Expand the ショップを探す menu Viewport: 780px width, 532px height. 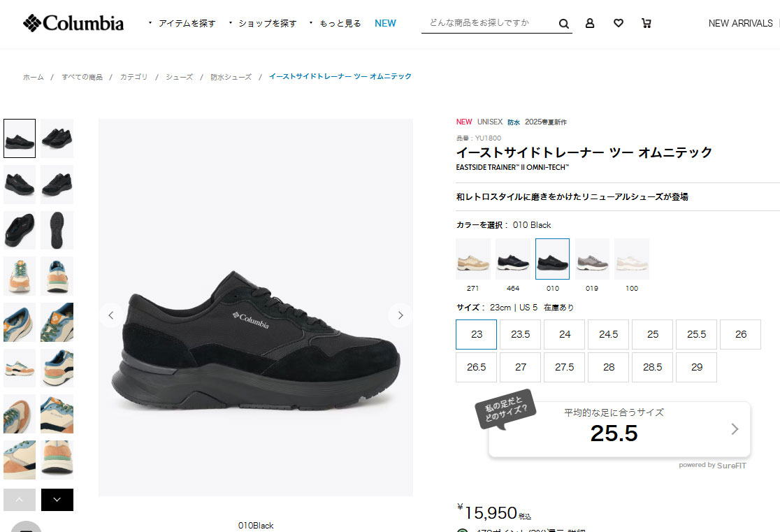tap(263, 23)
